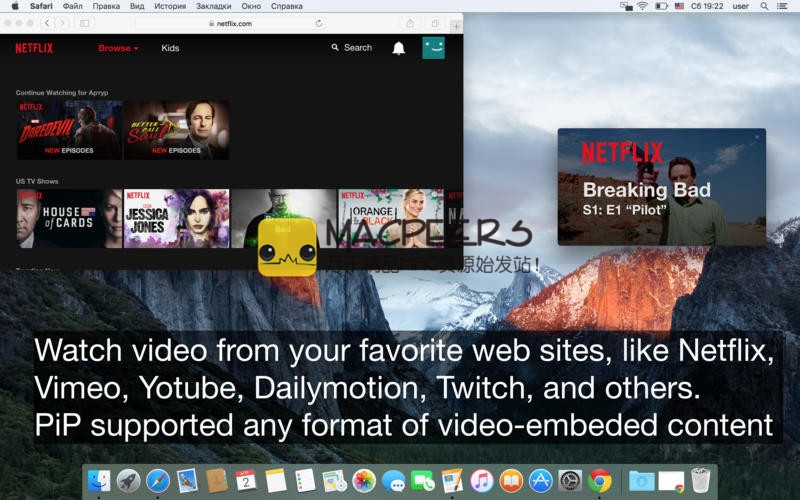The image size is (800, 500).
Task: Go back in Safari history
Action: tap(47, 23)
